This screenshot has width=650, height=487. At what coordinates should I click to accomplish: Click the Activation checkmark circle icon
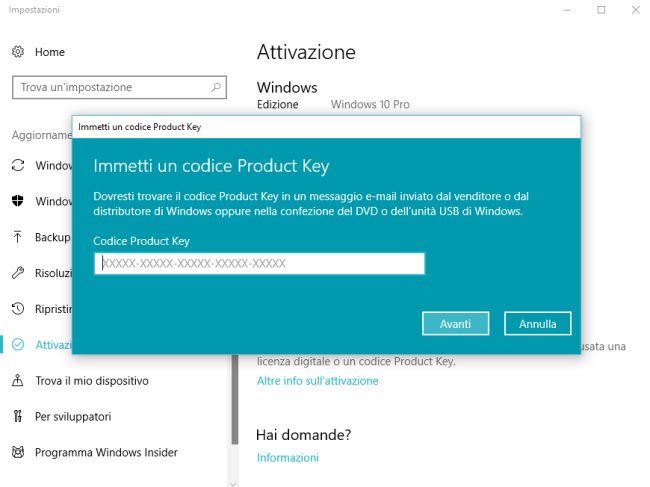[x=17, y=345]
